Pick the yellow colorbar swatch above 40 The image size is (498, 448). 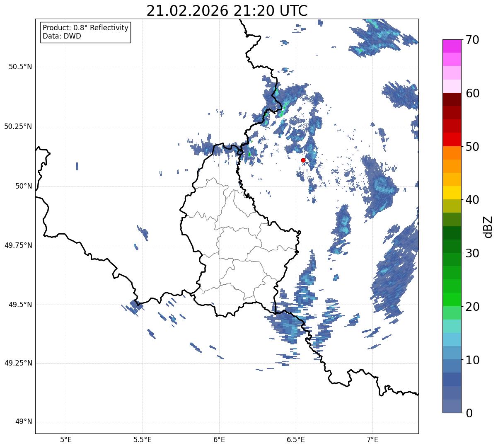tap(452, 193)
